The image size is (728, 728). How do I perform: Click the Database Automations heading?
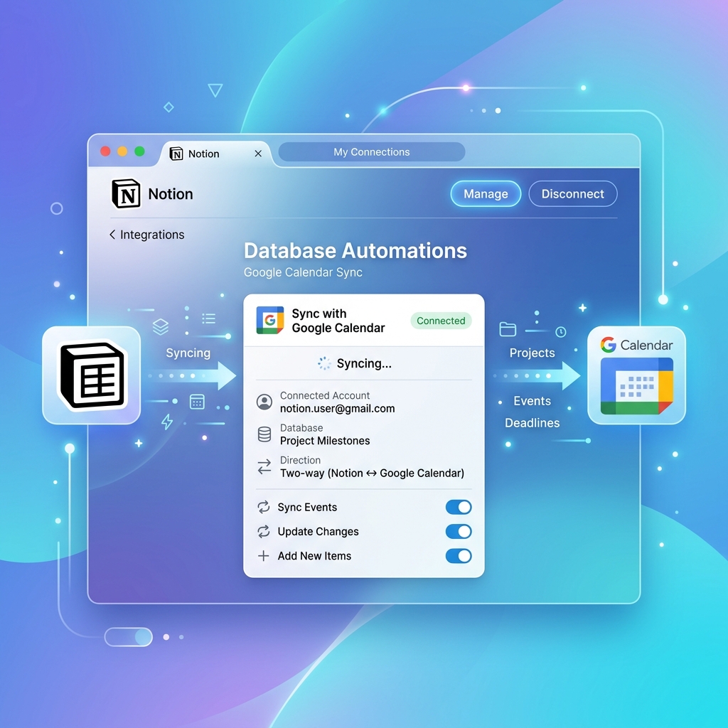355,251
